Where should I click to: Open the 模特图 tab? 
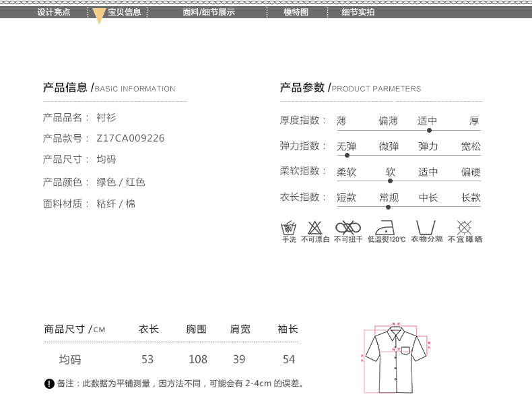point(296,12)
